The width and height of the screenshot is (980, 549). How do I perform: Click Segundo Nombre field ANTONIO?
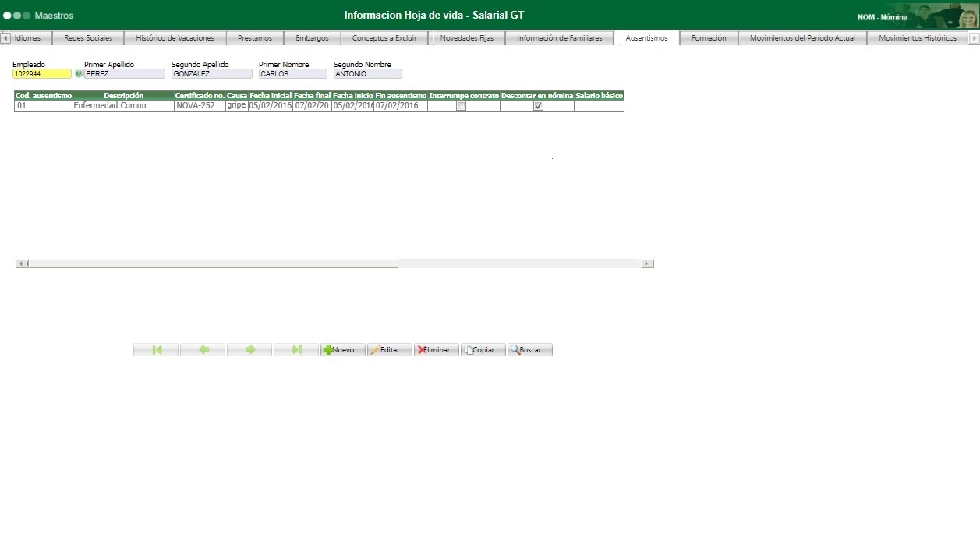tap(368, 74)
